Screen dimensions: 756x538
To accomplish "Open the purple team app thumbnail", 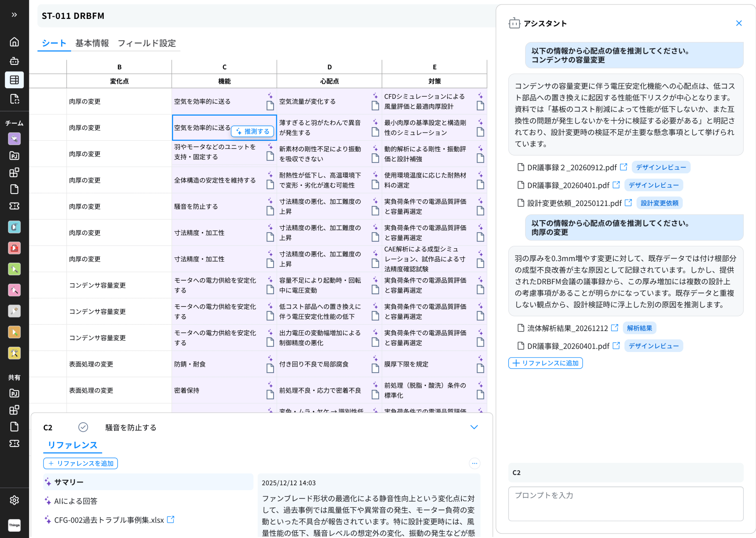I will tap(14, 139).
